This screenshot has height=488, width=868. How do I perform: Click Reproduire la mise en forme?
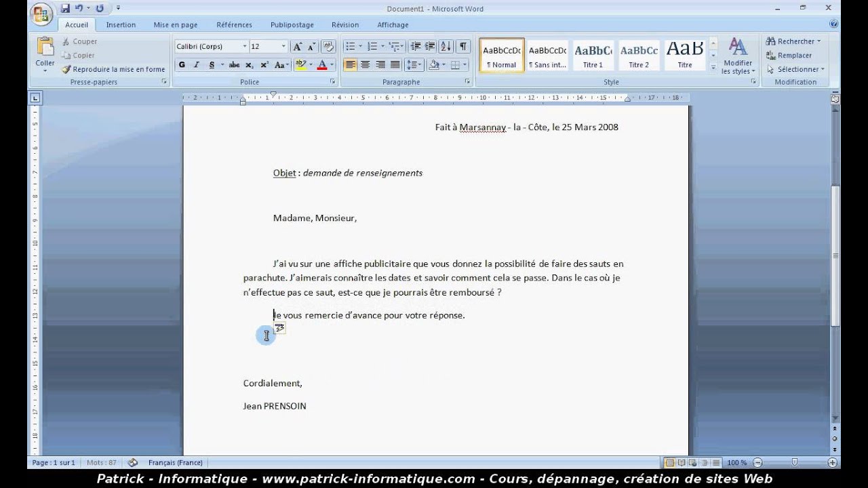(x=113, y=69)
